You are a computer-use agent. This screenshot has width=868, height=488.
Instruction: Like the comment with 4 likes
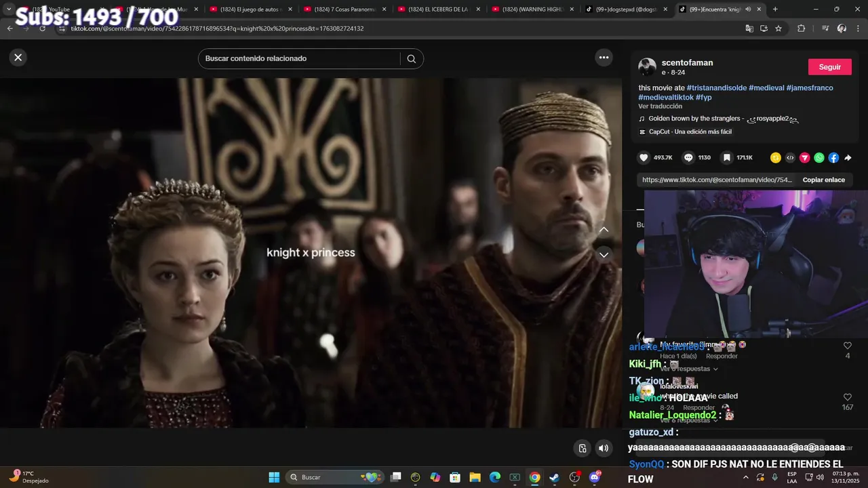point(847,346)
